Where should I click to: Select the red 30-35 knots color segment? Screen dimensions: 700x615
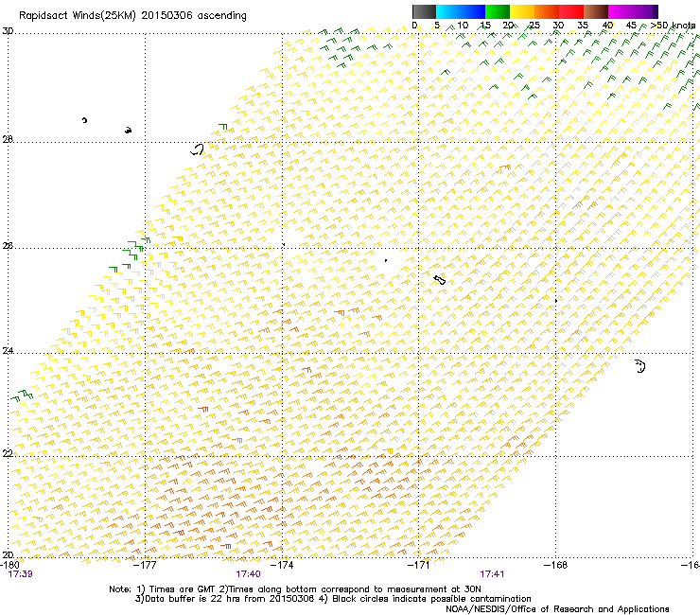pyautogui.click(x=571, y=11)
